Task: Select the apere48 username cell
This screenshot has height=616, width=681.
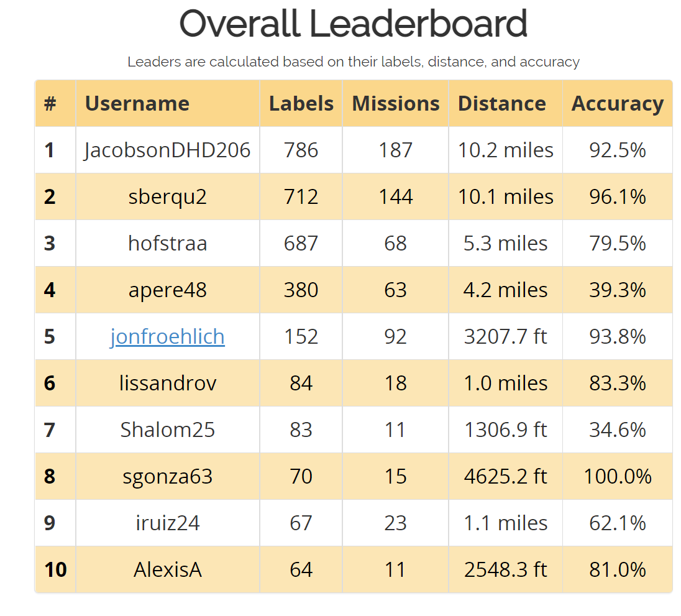Action: [167, 290]
